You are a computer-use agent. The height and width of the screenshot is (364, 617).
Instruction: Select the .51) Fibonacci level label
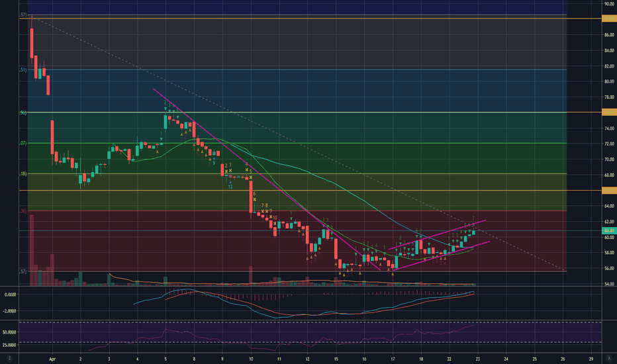click(x=23, y=70)
